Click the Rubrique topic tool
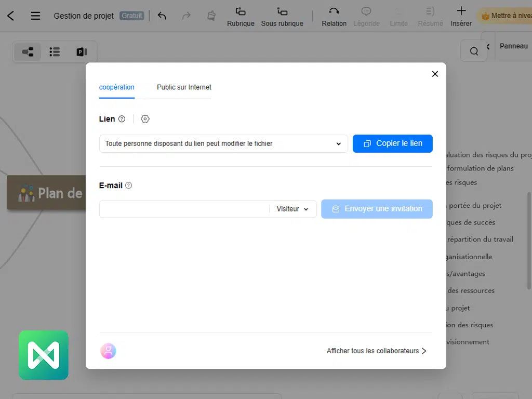The height and width of the screenshot is (399, 532). click(x=241, y=17)
